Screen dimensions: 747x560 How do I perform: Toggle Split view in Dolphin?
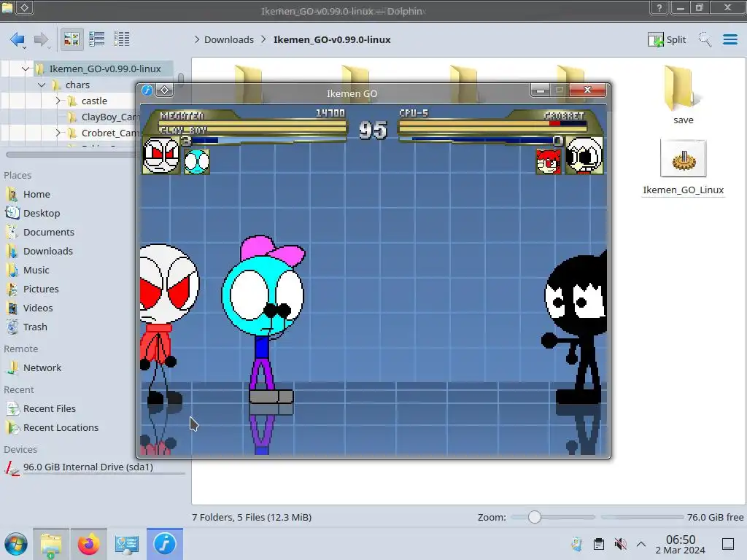(667, 39)
